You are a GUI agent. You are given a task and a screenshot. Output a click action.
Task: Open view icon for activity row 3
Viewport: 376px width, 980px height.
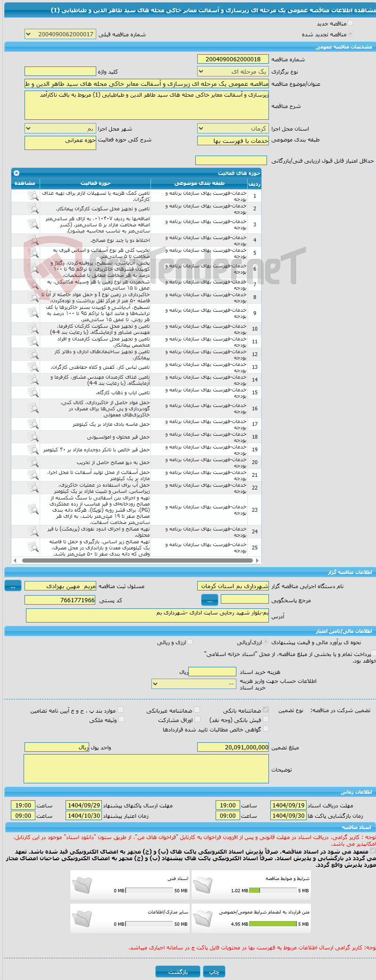pyautogui.click(x=33, y=224)
